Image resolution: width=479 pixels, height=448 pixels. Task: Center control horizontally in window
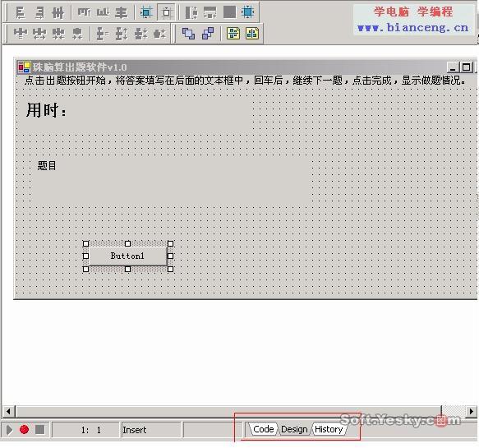[233, 34]
